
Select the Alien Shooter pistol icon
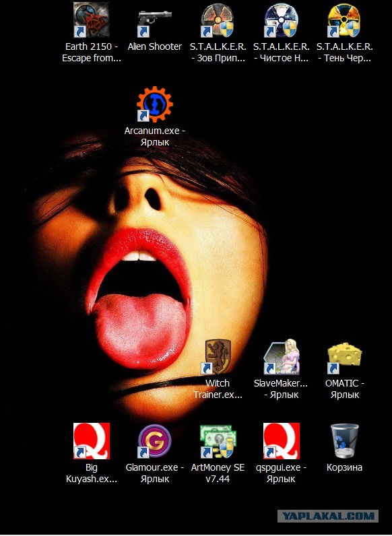coord(155,22)
